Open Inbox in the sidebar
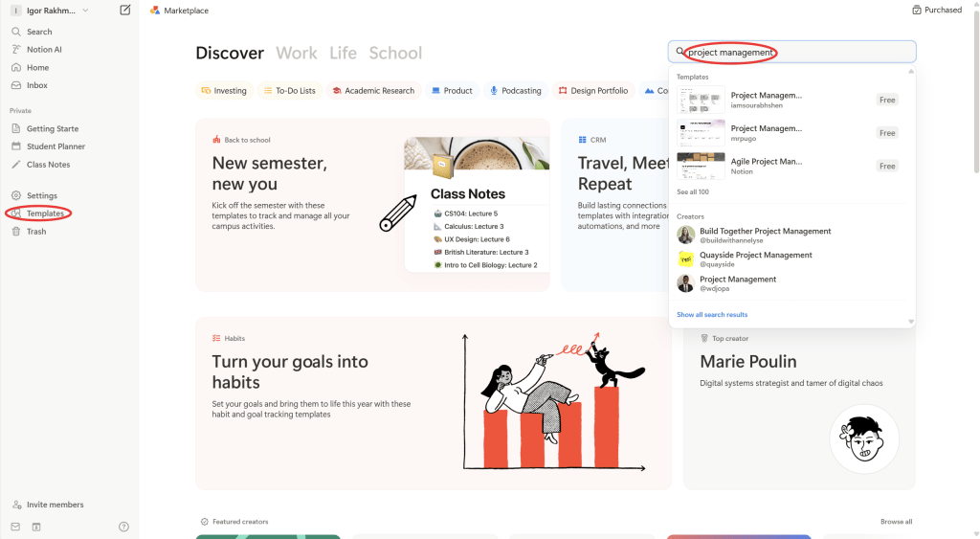This screenshot has width=980, height=539. (x=37, y=86)
